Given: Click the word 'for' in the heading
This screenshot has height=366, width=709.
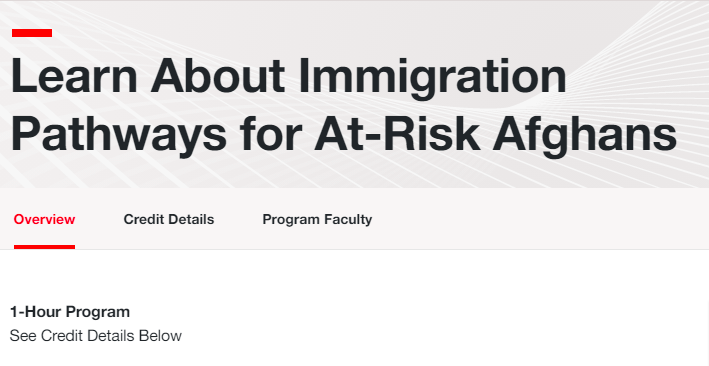Looking at the screenshot, I should 270,133.
